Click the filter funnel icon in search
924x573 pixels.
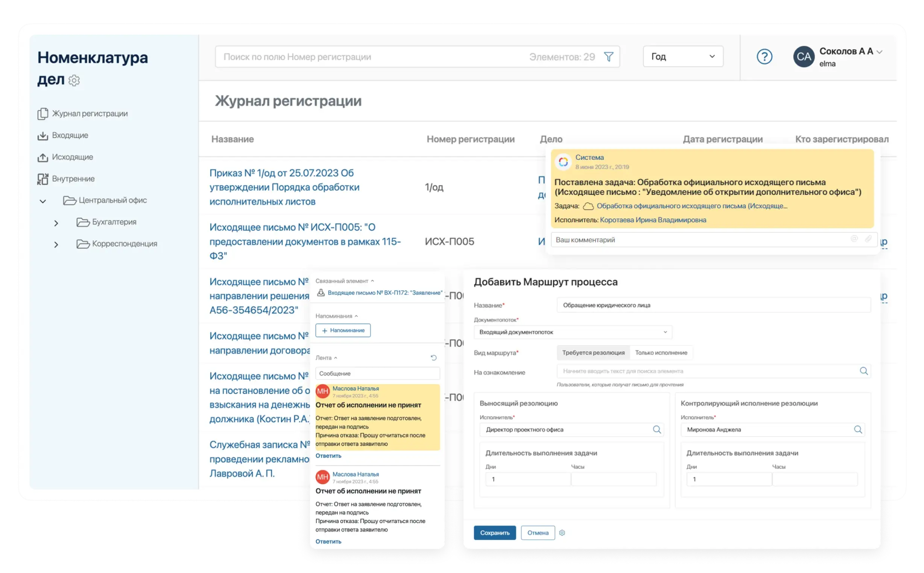[609, 57]
